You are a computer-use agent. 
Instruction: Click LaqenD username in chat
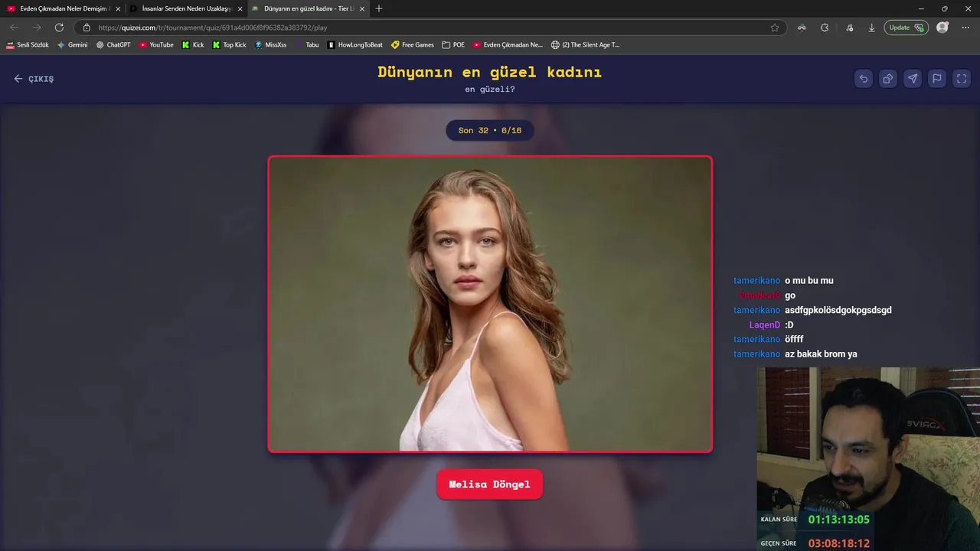click(x=765, y=324)
